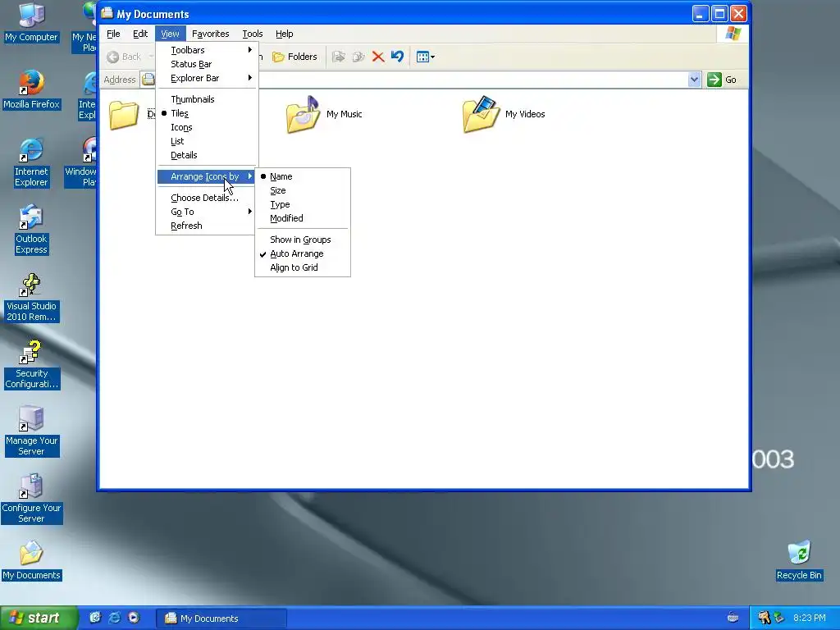The height and width of the screenshot is (630, 840).
Task: Select the My Videos folder
Action: point(504,114)
